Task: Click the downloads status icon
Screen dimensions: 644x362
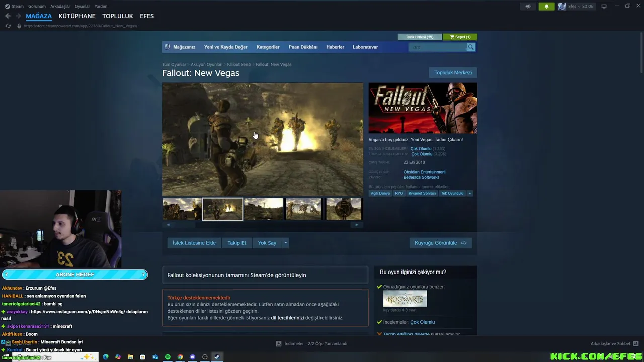Action: (x=279, y=344)
